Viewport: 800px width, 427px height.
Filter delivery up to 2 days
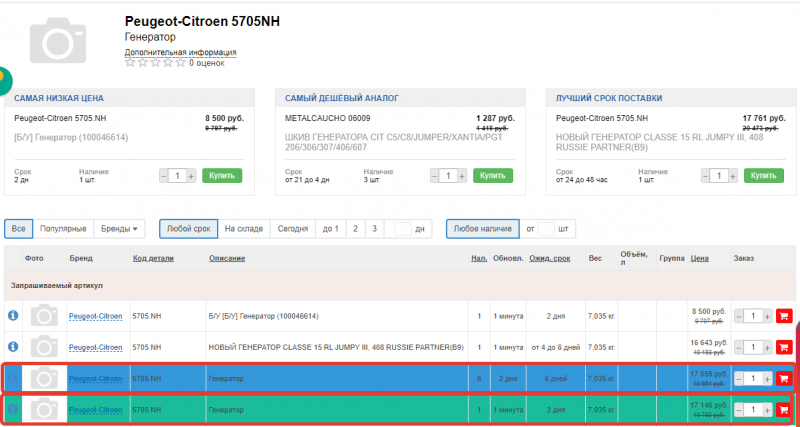click(x=356, y=229)
